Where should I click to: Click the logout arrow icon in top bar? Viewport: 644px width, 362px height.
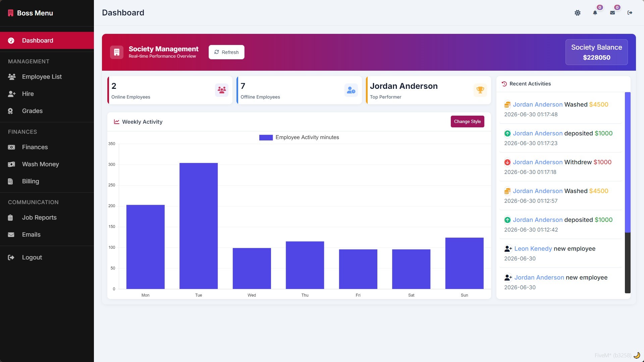[630, 13]
